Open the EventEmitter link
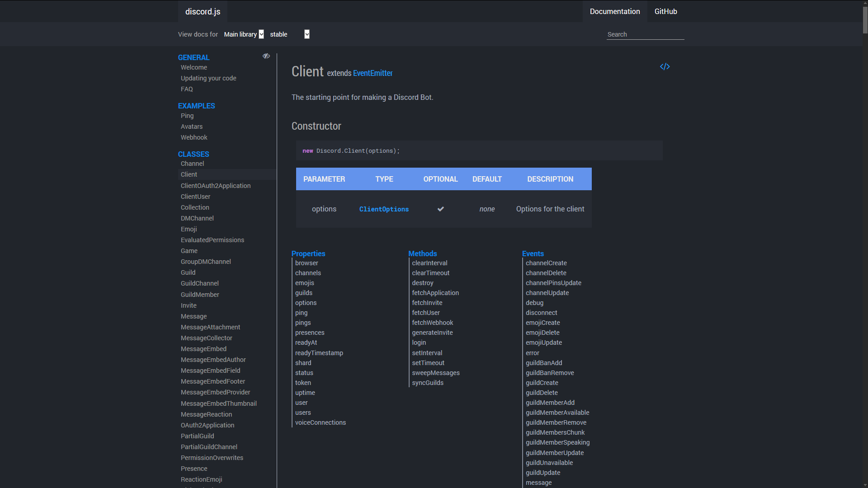868x488 pixels. [373, 73]
